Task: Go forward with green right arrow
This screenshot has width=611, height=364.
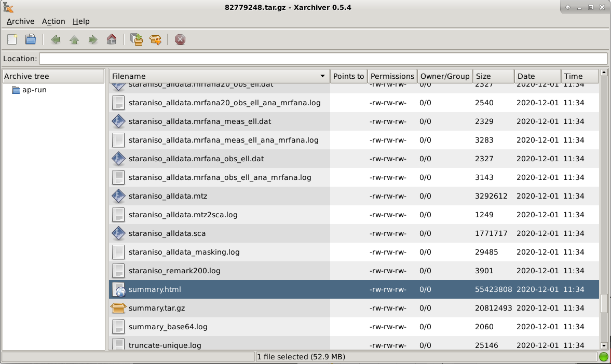Action: point(93,39)
